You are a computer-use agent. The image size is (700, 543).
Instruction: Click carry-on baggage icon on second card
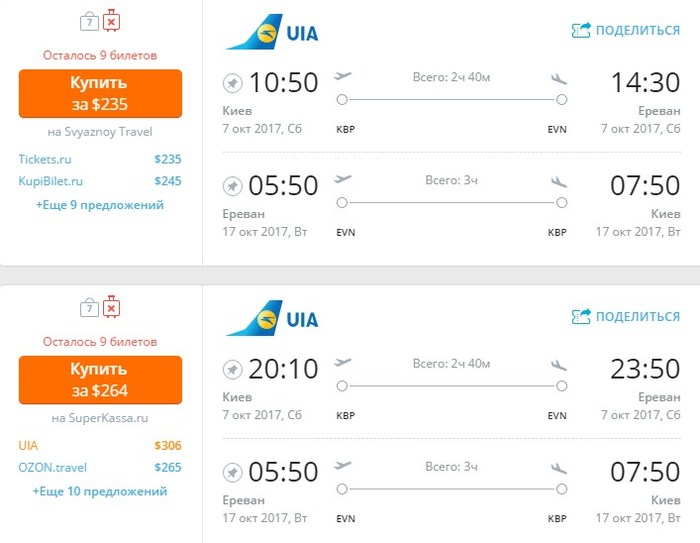(x=88, y=307)
